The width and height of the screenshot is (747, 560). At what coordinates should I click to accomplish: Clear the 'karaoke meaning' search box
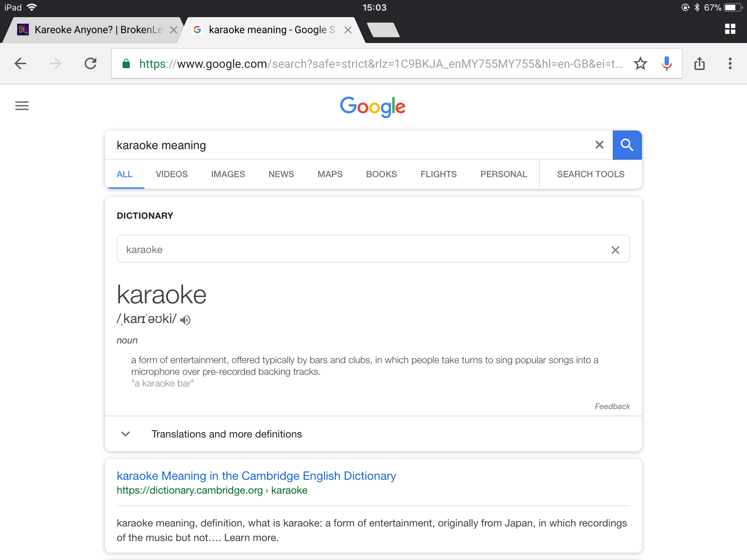pyautogui.click(x=599, y=145)
